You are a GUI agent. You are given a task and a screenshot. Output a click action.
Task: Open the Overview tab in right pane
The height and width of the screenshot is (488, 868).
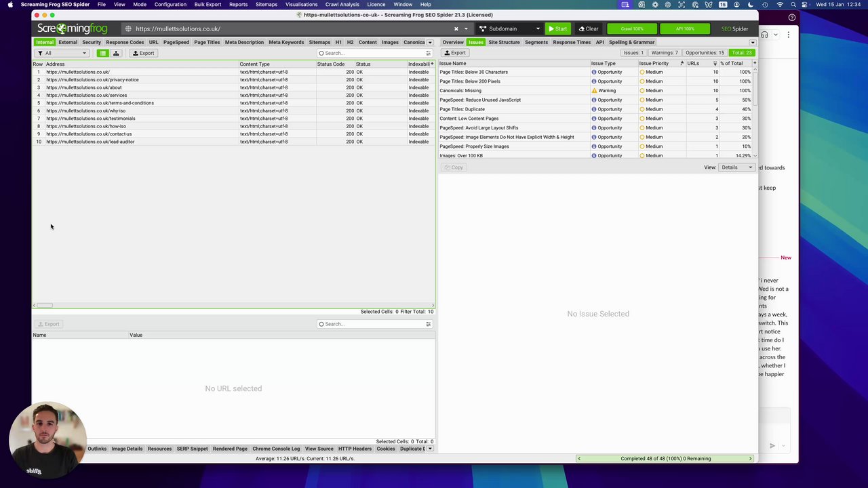point(453,42)
